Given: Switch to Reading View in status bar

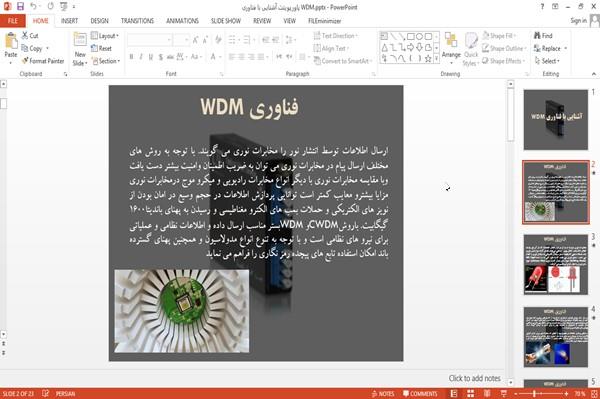Looking at the screenshot, I should coord(487,394).
